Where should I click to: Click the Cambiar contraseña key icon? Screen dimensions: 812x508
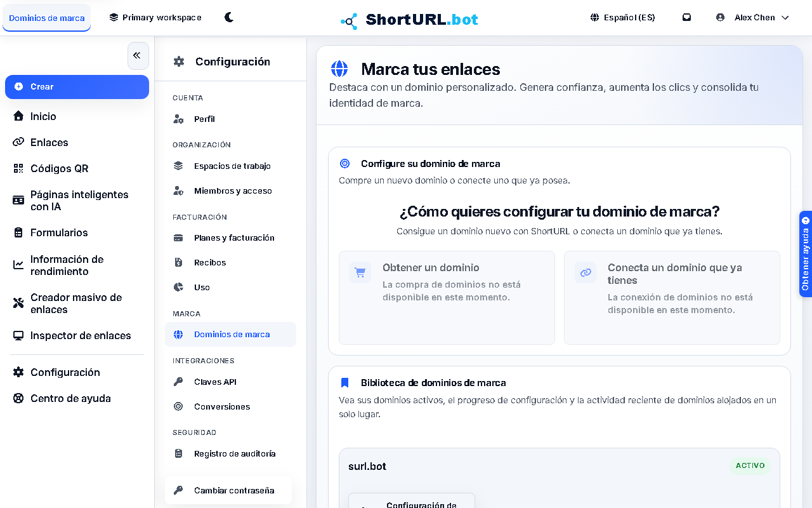click(178, 490)
